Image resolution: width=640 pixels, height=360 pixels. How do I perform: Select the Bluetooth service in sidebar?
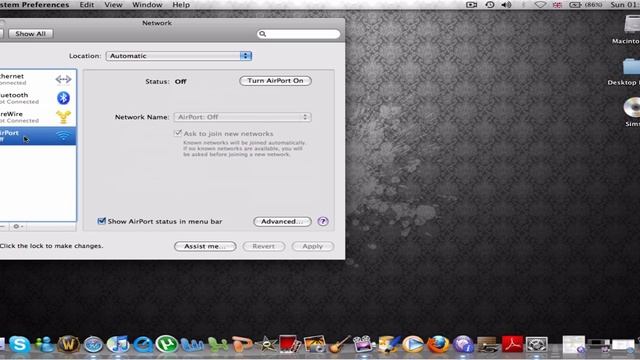click(x=38, y=98)
